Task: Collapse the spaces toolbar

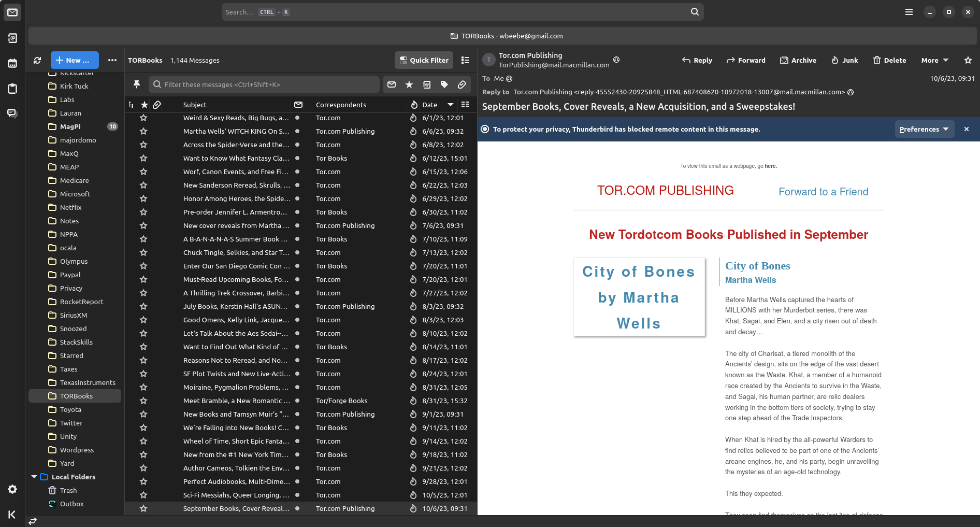Action: coord(12,515)
